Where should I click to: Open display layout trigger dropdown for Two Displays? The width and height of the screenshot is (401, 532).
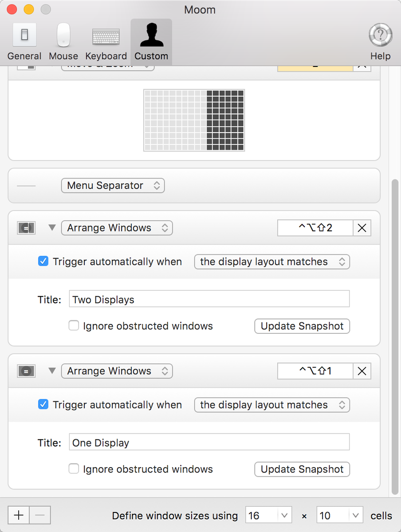coord(272,262)
